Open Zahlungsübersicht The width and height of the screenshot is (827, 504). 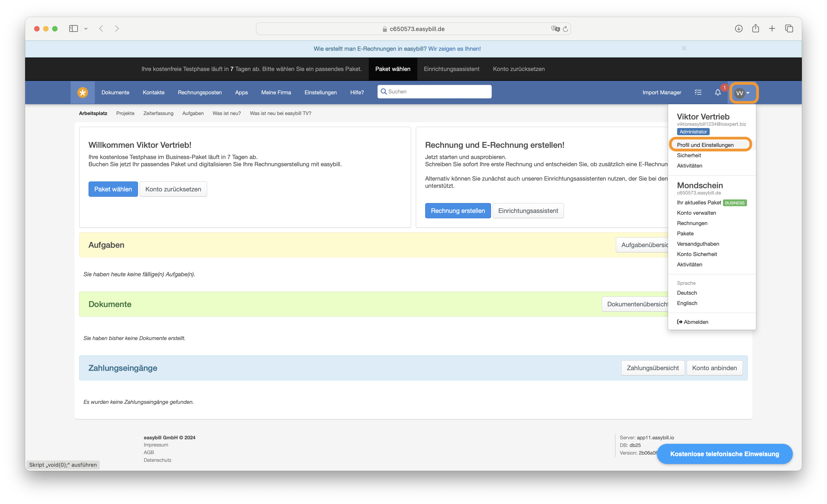coord(652,368)
